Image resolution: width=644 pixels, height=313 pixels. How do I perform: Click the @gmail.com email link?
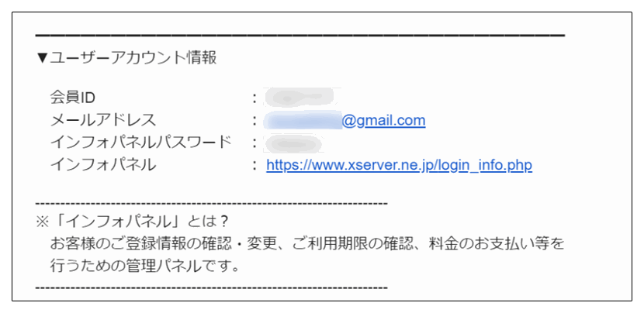click(x=383, y=121)
